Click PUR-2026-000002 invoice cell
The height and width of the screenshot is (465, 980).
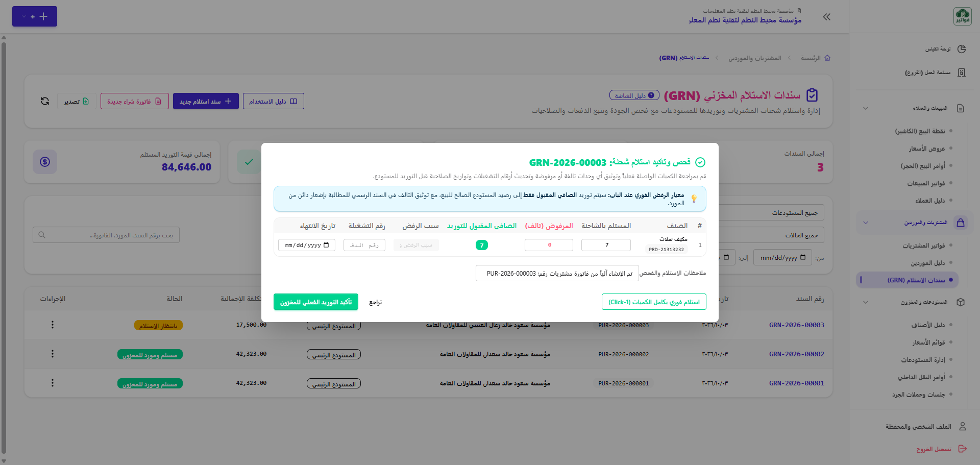point(624,354)
